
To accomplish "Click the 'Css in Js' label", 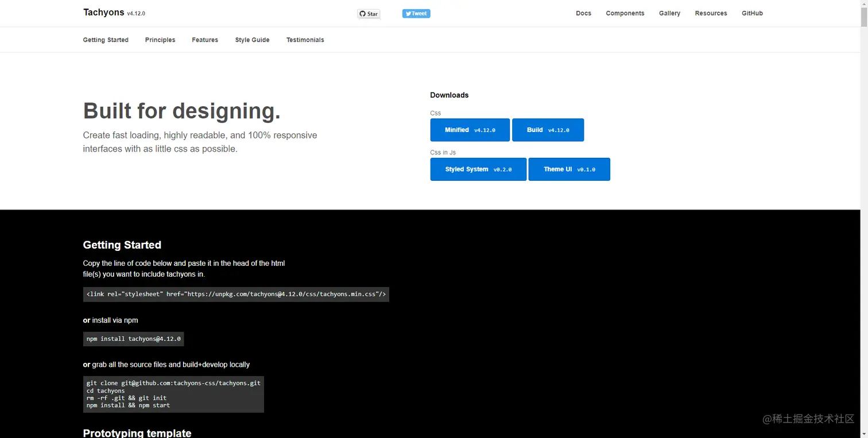I will 443,153.
